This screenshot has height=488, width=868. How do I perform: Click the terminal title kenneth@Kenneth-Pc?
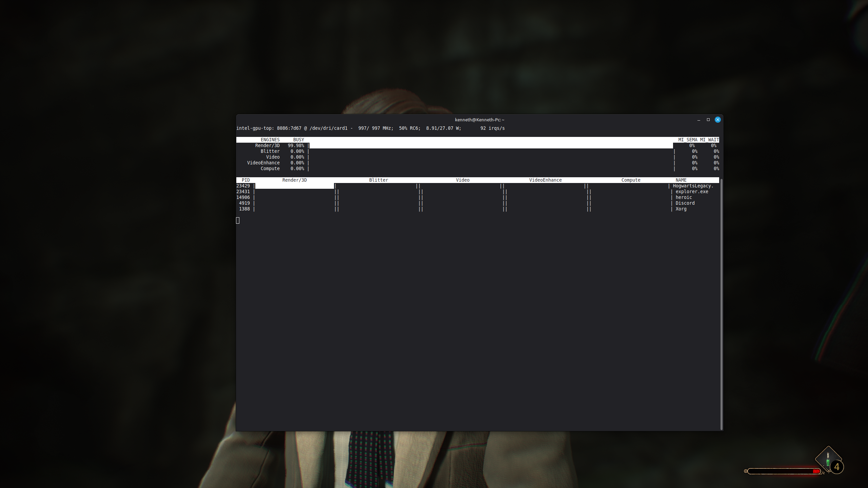coord(479,120)
